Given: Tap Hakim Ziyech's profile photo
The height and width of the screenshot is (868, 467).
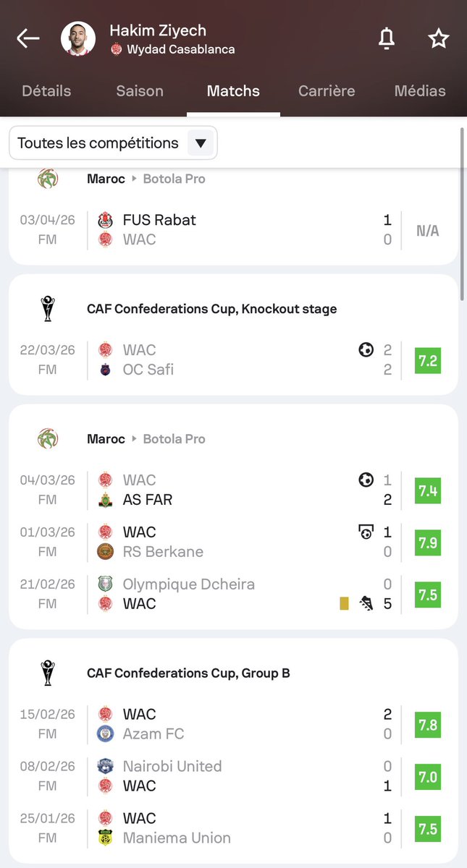Looking at the screenshot, I should pyautogui.click(x=78, y=39).
